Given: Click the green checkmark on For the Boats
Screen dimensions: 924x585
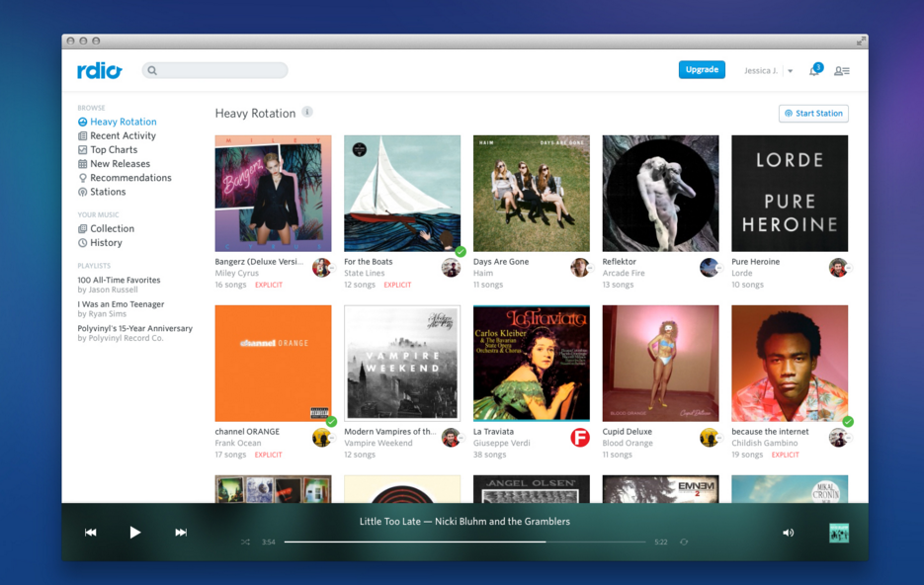Looking at the screenshot, I should click(x=461, y=252).
